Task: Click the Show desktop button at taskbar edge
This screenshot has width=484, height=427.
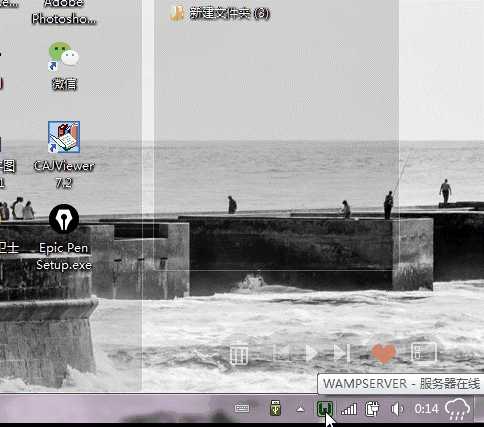Action: pyautogui.click(x=480, y=408)
